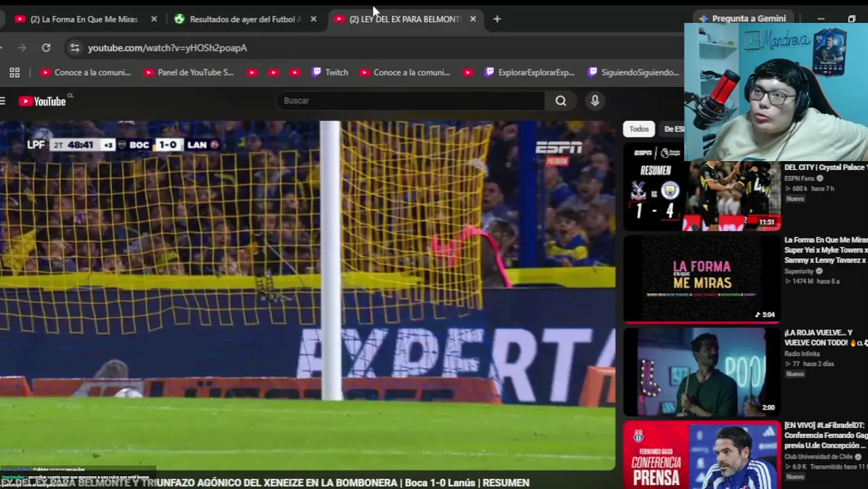Reload the current YouTube page
Screen dimensions: 868x489
click(46, 48)
